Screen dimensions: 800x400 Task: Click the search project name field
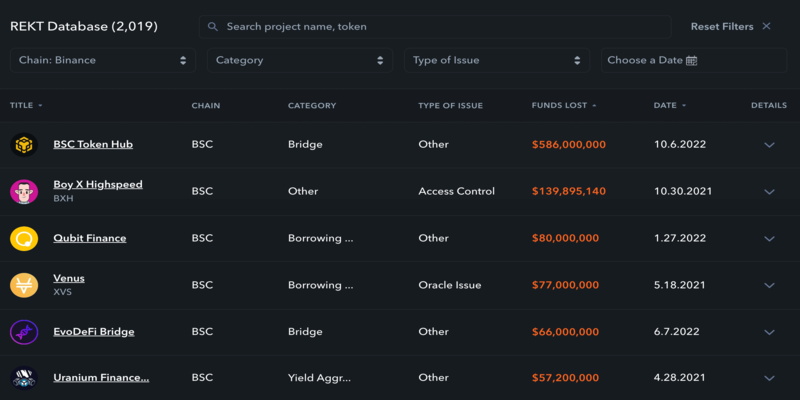pyautogui.click(x=435, y=27)
